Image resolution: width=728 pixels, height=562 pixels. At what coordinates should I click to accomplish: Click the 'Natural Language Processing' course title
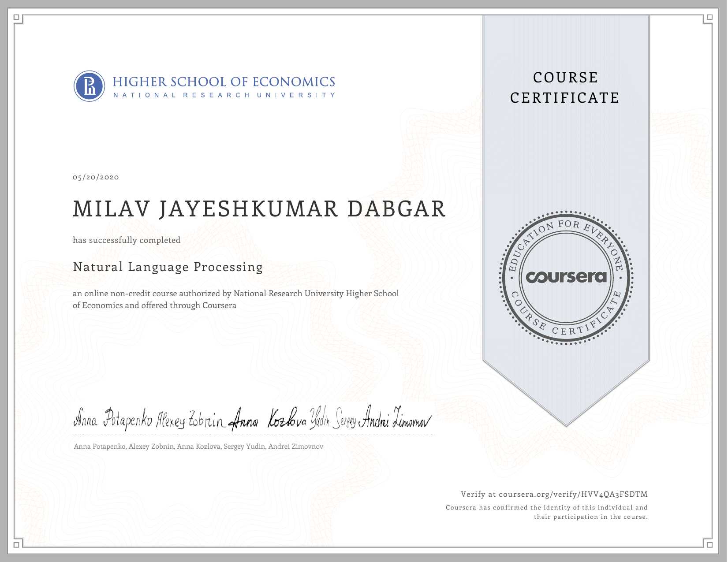coord(168,267)
